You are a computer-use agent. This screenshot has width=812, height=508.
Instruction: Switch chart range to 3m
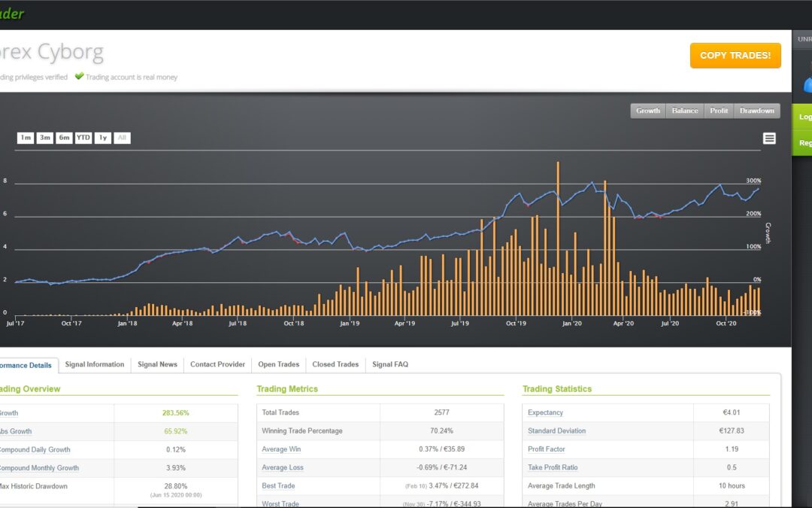[x=45, y=138]
